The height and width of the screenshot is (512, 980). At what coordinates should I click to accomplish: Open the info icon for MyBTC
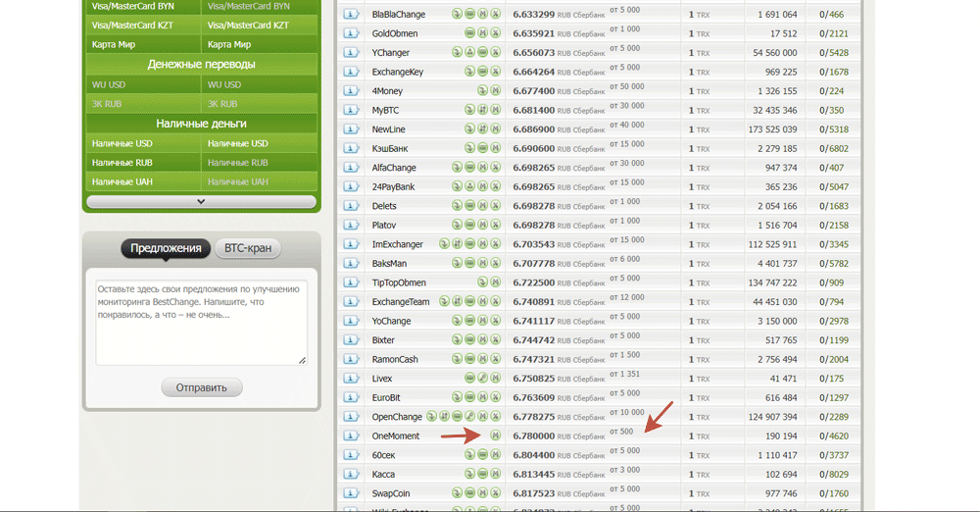[x=351, y=110]
